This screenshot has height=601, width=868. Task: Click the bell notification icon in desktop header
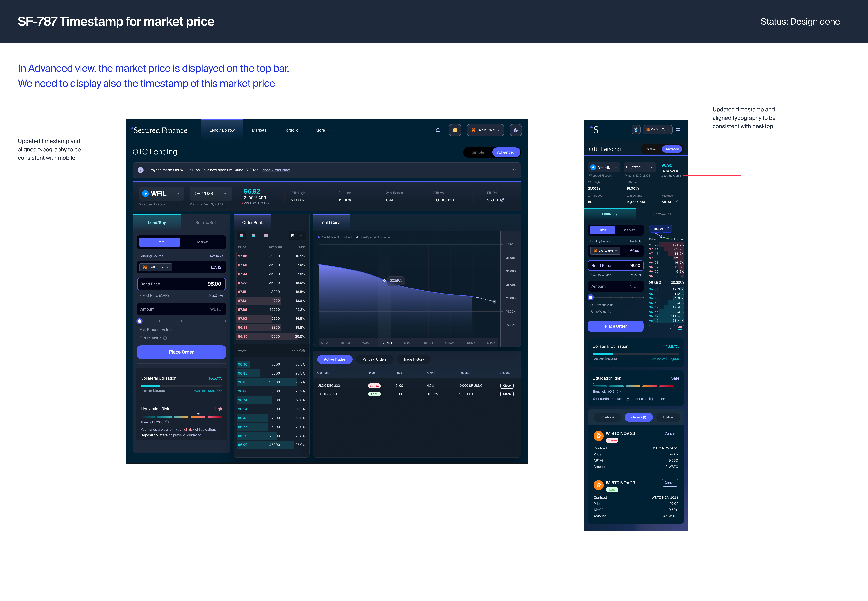tap(438, 130)
